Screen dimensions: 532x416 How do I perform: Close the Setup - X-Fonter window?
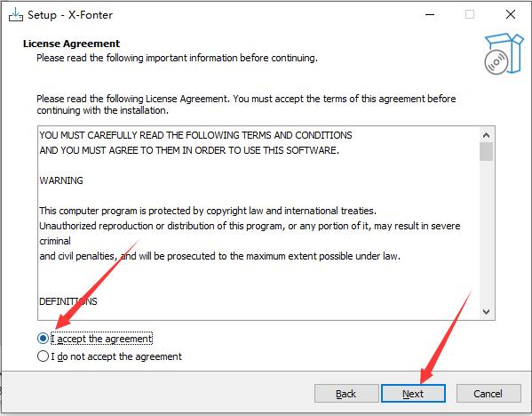511,14
